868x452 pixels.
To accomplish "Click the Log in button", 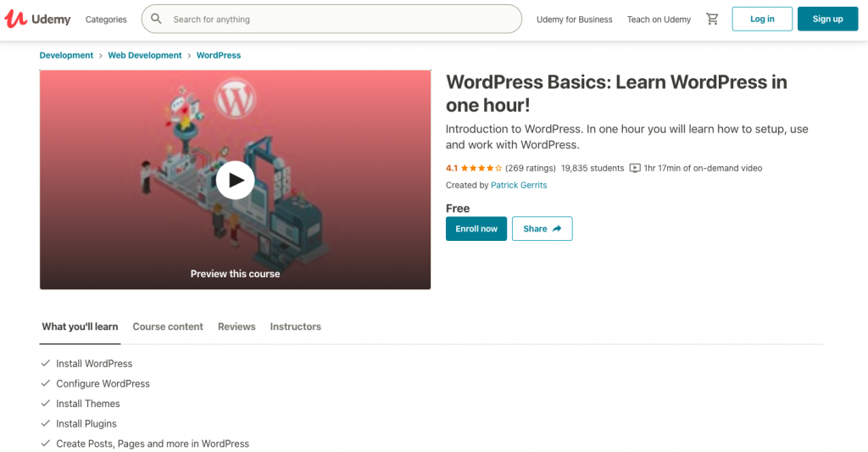I will coord(762,19).
